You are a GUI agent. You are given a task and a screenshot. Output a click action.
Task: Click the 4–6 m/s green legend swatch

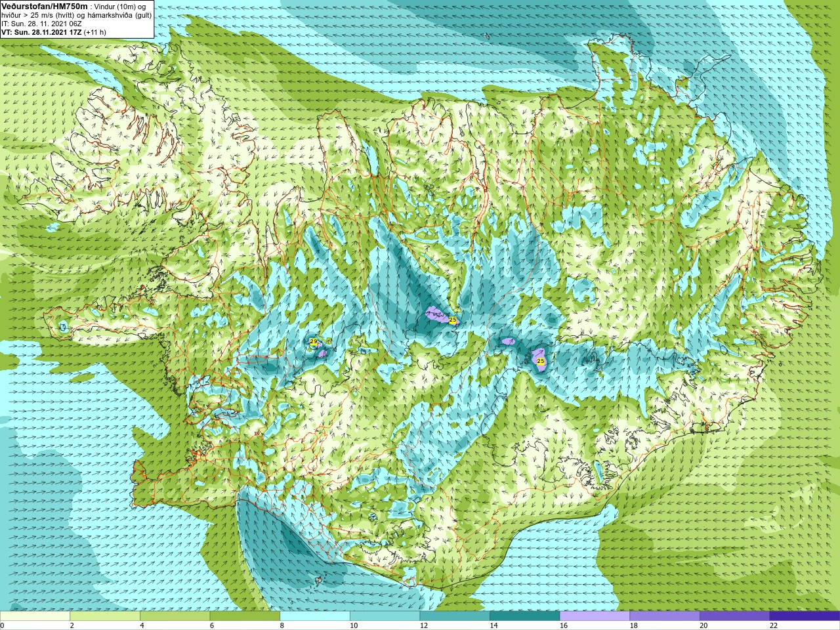(175, 616)
